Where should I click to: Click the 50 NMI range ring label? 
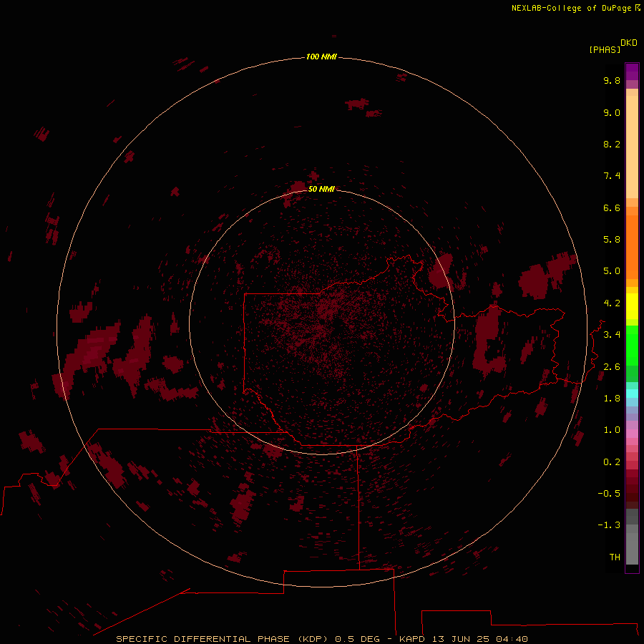321,189
